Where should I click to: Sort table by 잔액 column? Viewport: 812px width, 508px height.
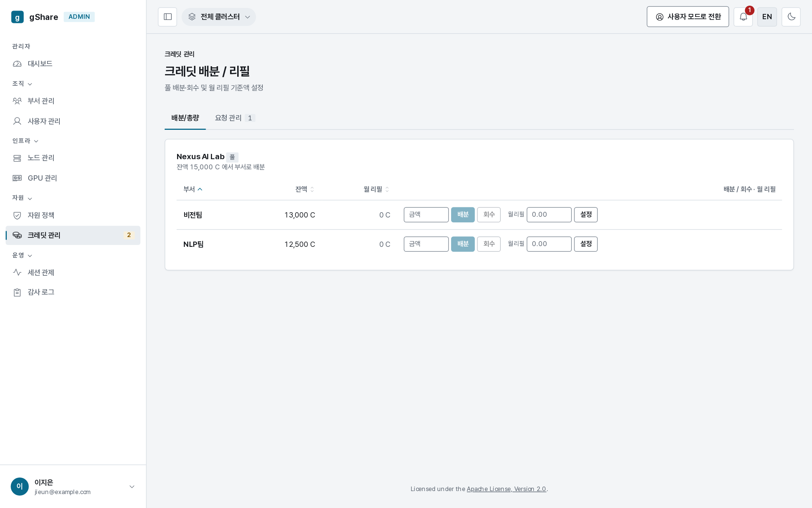(x=304, y=189)
